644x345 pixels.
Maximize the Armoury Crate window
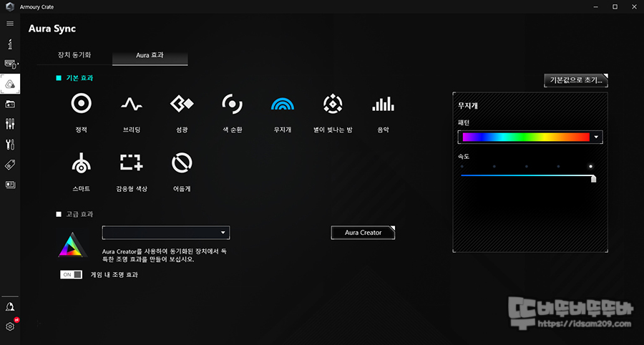[x=615, y=6]
